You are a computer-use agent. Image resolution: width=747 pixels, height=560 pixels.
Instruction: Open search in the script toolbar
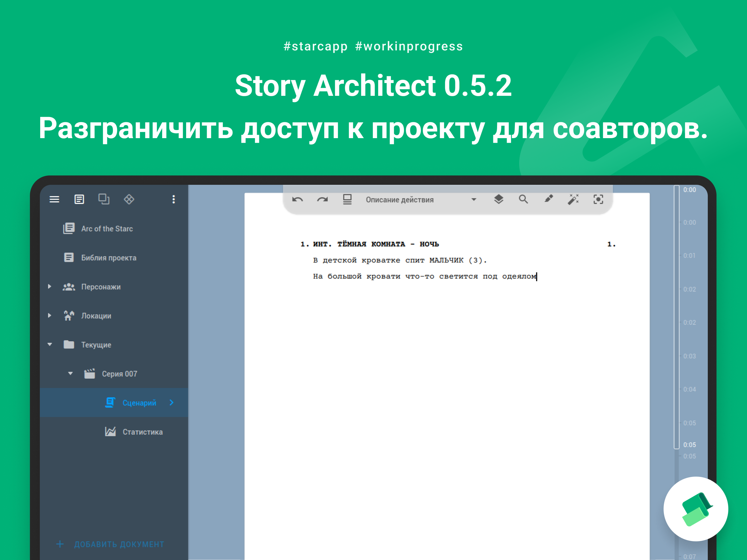point(524,199)
